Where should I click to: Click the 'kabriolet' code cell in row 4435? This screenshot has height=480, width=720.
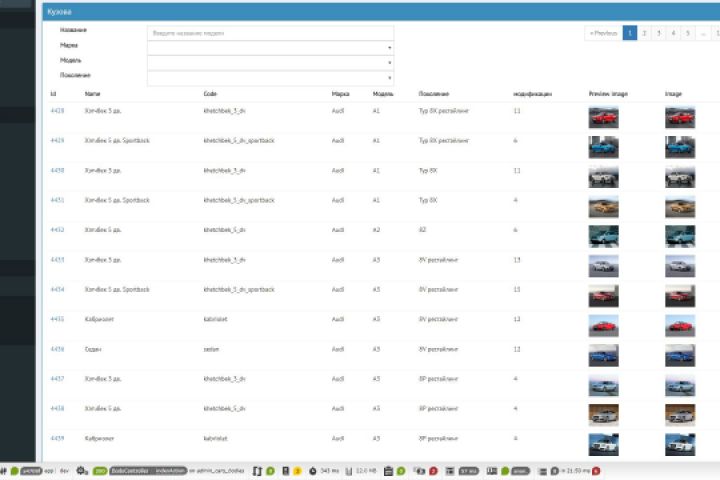pyautogui.click(x=215, y=319)
